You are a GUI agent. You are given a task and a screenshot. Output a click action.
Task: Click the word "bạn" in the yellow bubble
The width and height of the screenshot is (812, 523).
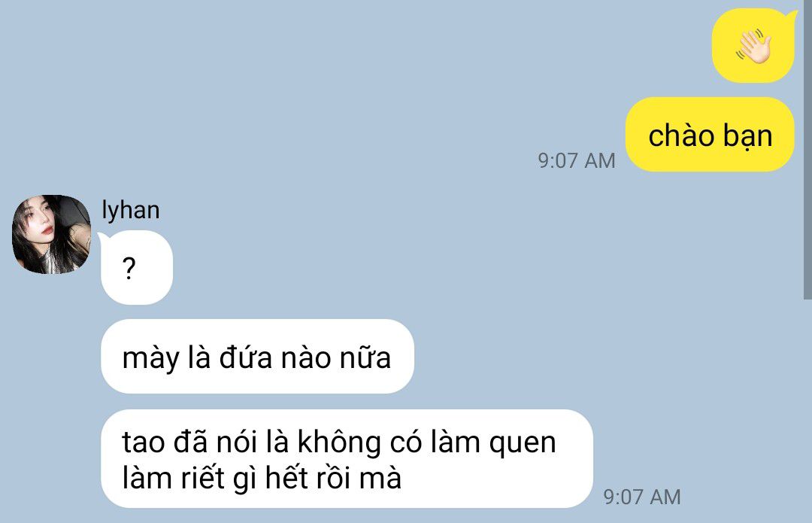click(x=748, y=136)
